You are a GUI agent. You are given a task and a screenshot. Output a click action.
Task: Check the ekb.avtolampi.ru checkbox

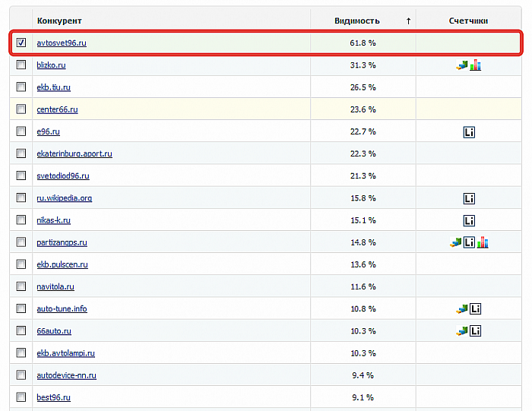[x=21, y=353]
